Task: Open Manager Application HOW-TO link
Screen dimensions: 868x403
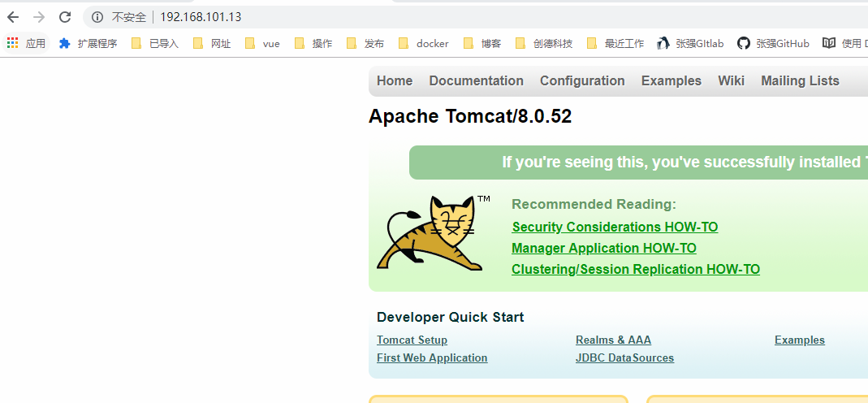Action: (x=603, y=248)
